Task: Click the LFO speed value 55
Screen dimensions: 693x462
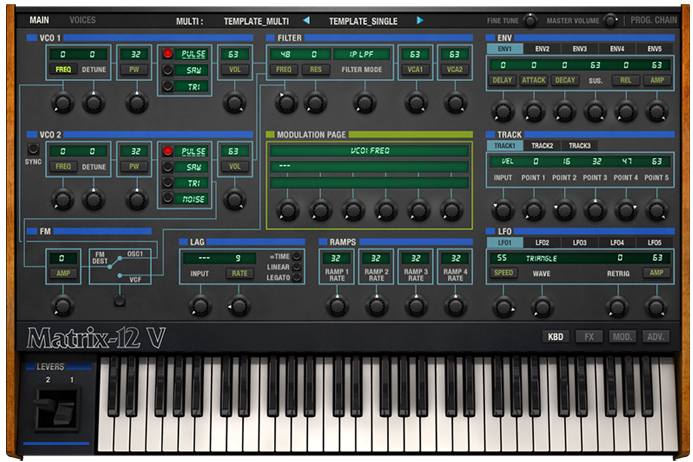Action: [502, 258]
